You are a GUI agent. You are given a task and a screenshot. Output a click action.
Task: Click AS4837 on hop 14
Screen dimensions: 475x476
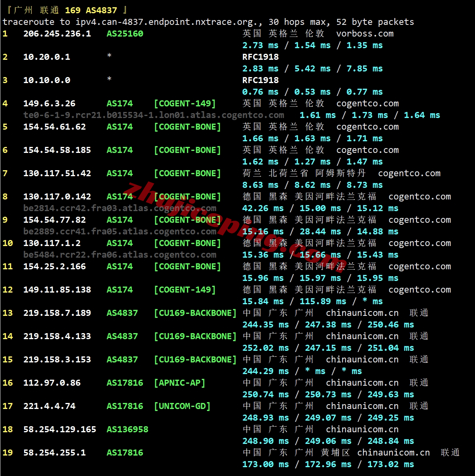(x=122, y=336)
